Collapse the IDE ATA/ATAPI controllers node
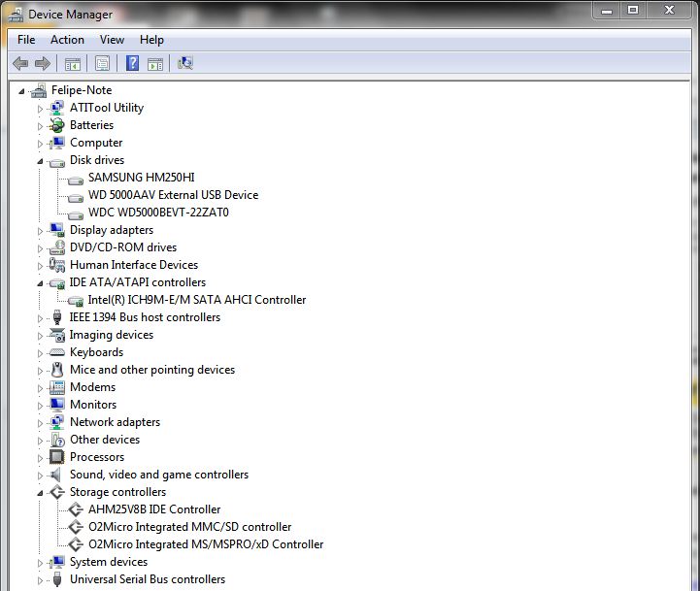This screenshot has width=700, height=591. 40,283
